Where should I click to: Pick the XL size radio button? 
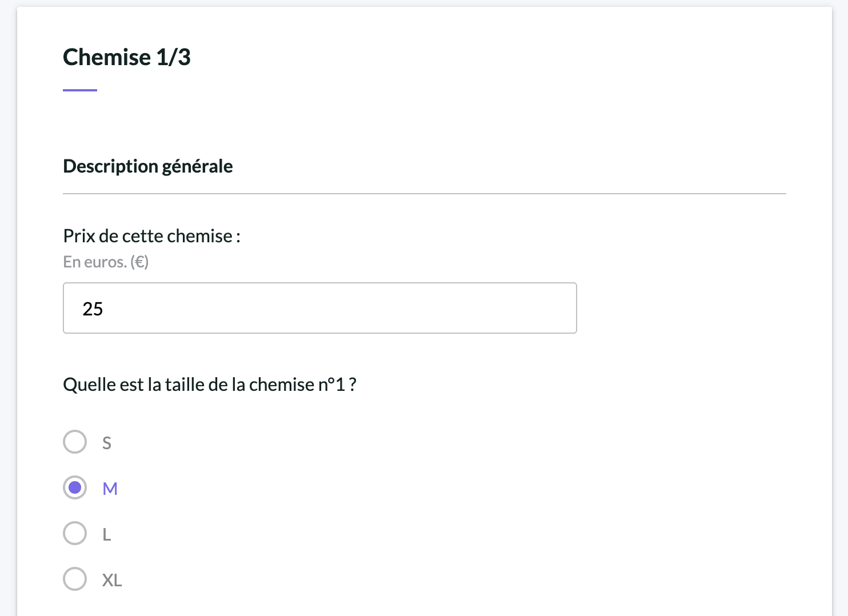click(75, 579)
